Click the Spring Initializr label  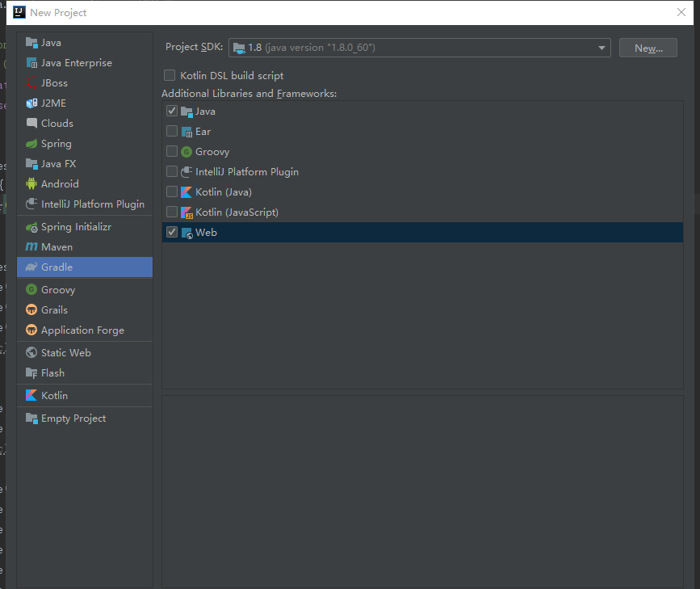click(x=77, y=227)
